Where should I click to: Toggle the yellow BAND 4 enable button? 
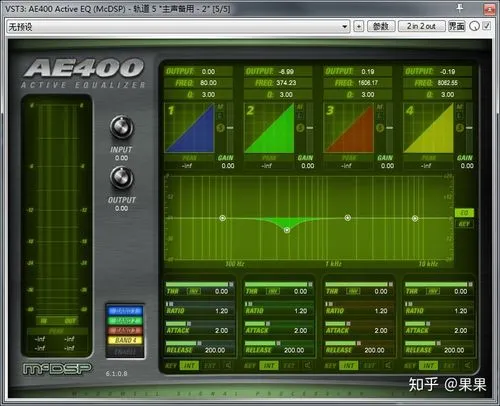[x=125, y=340]
